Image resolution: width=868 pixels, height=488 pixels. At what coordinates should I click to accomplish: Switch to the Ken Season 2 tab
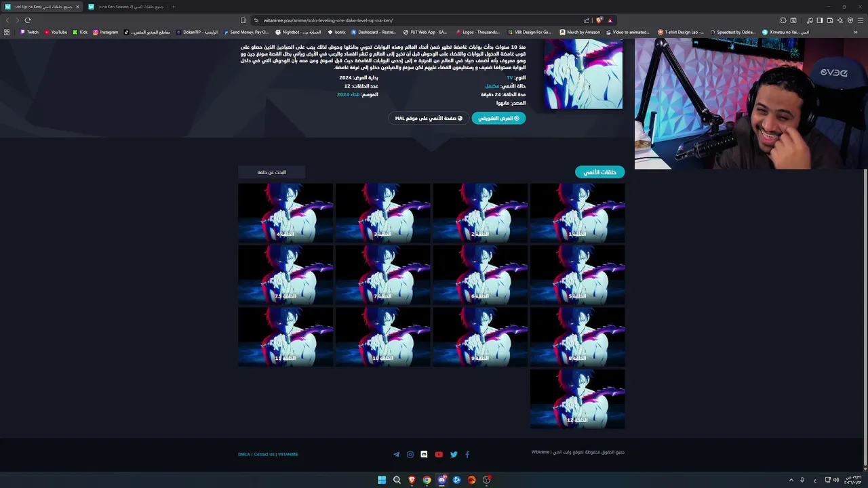tap(126, 7)
